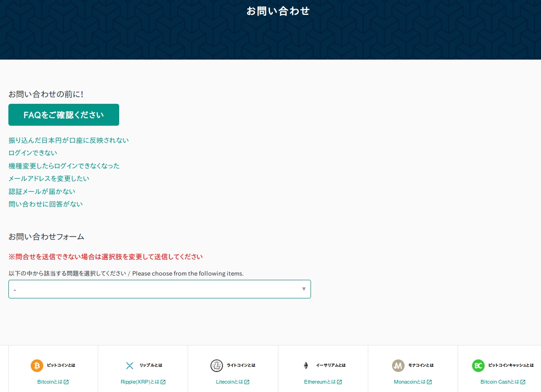Image resolution: width=541 pixels, height=392 pixels.
Task: Click the ライトコインとは heading
Action: (x=241, y=365)
